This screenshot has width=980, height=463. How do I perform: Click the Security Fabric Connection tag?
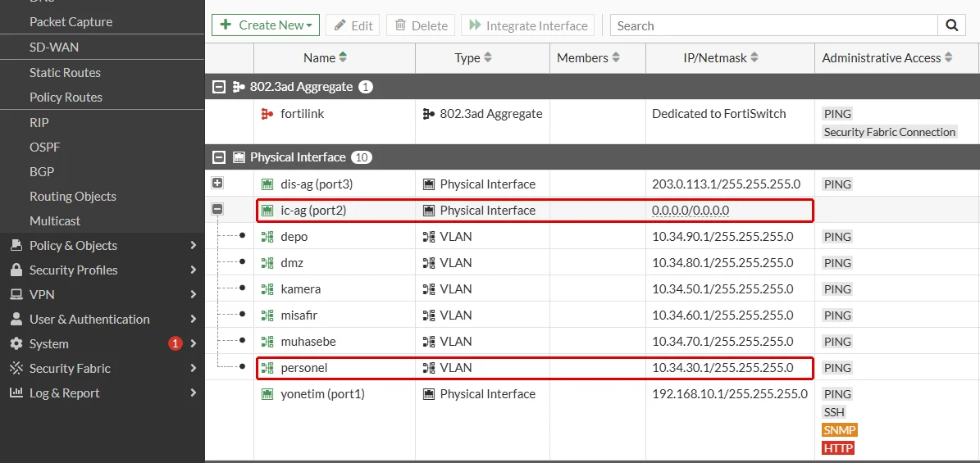[889, 132]
